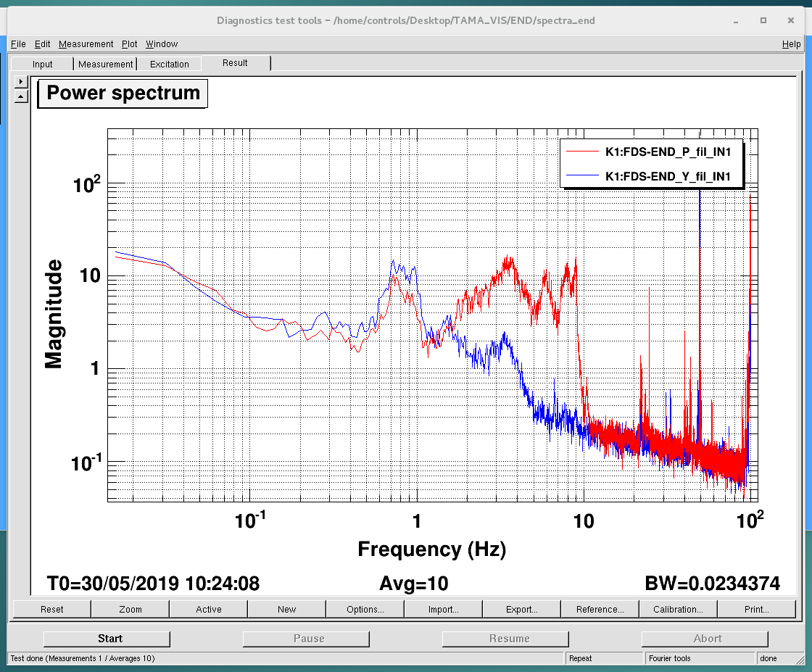
Task: Open the Calibration... dialog
Action: [678, 609]
